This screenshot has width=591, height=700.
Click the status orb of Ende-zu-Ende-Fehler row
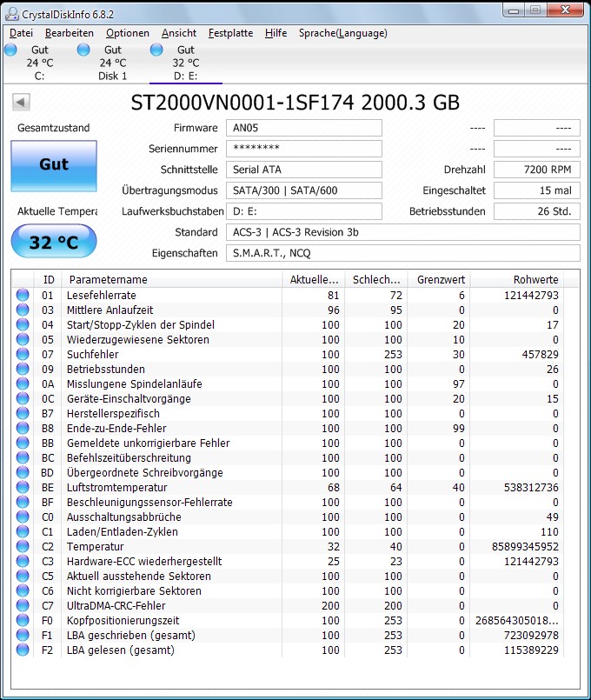(23, 428)
